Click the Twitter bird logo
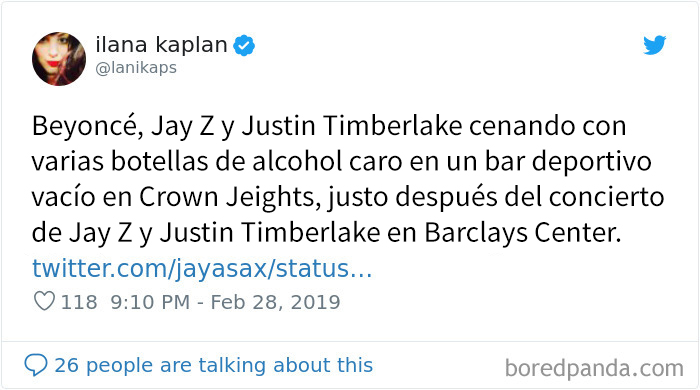700x390 pixels. click(654, 45)
